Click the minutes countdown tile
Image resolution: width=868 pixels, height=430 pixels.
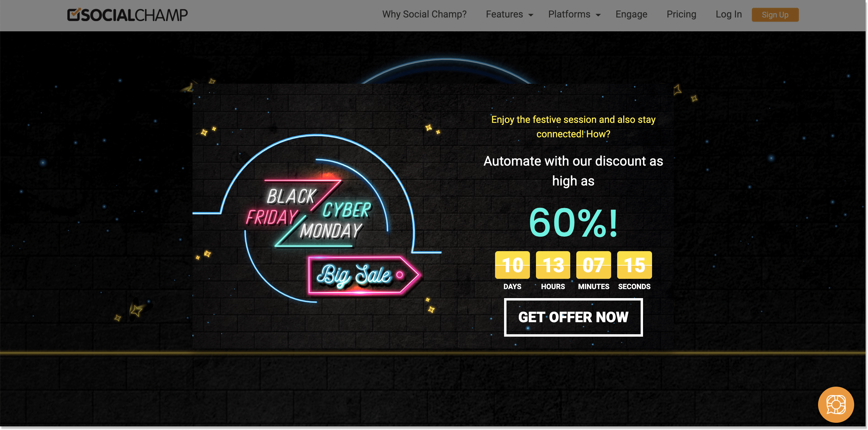(x=593, y=265)
